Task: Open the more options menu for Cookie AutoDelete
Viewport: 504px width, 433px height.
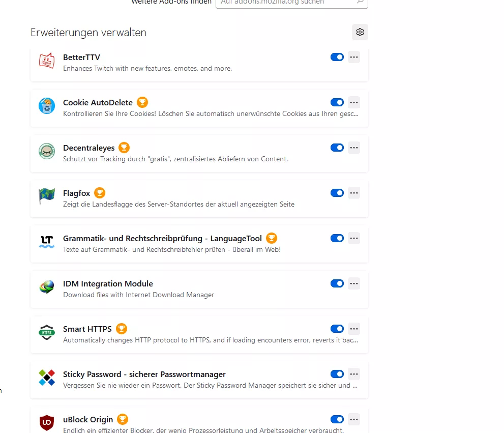Action: coord(354,102)
